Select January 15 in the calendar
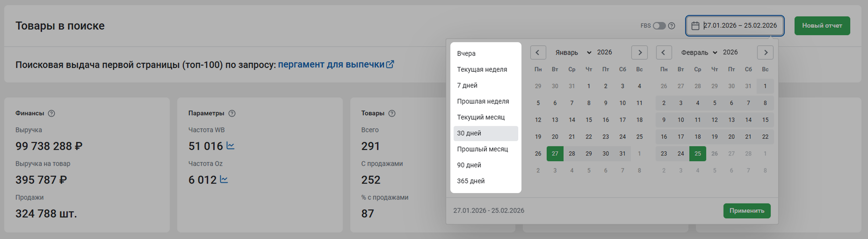 click(x=589, y=120)
